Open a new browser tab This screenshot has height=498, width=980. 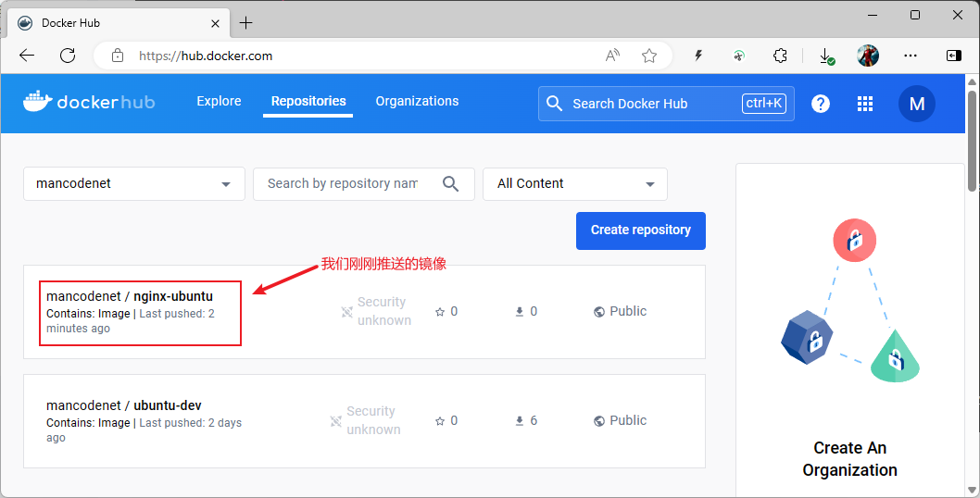tap(245, 22)
